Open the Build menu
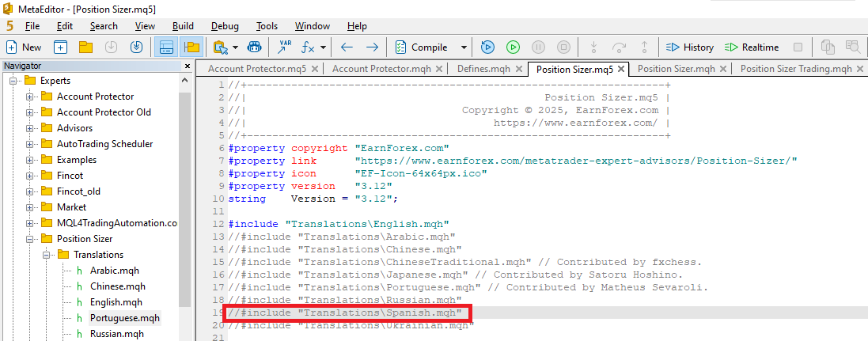This screenshot has width=868, height=341. click(183, 26)
